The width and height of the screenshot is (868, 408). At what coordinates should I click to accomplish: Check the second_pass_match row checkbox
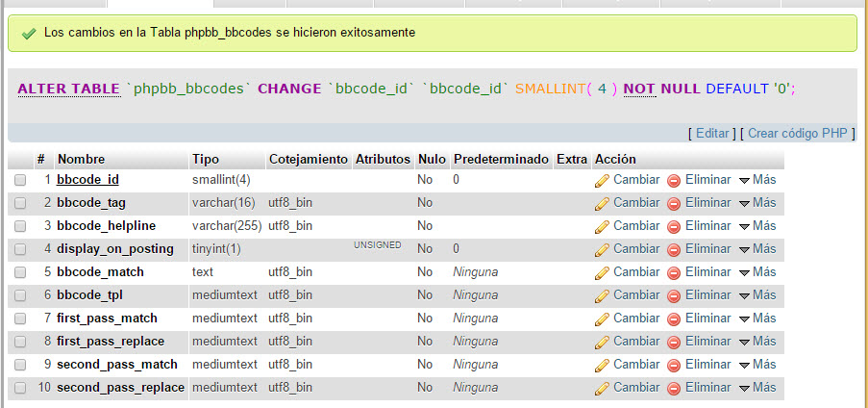(x=20, y=365)
